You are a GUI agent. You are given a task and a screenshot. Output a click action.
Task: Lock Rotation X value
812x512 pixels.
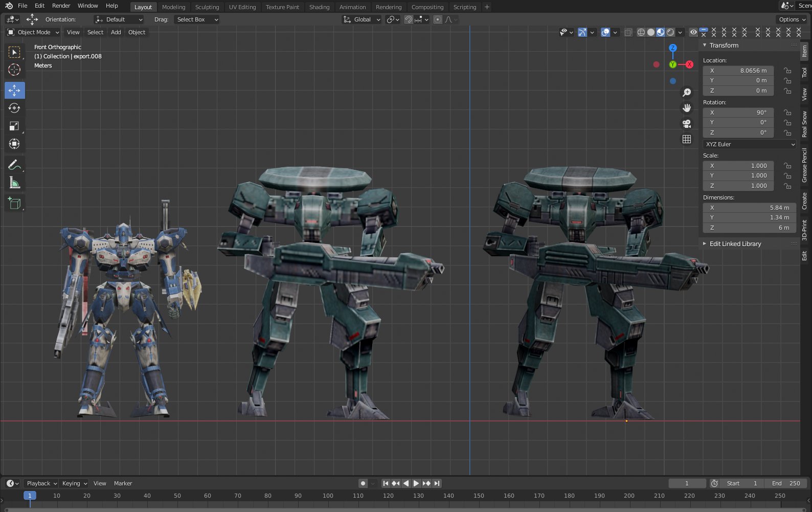pos(788,113)
